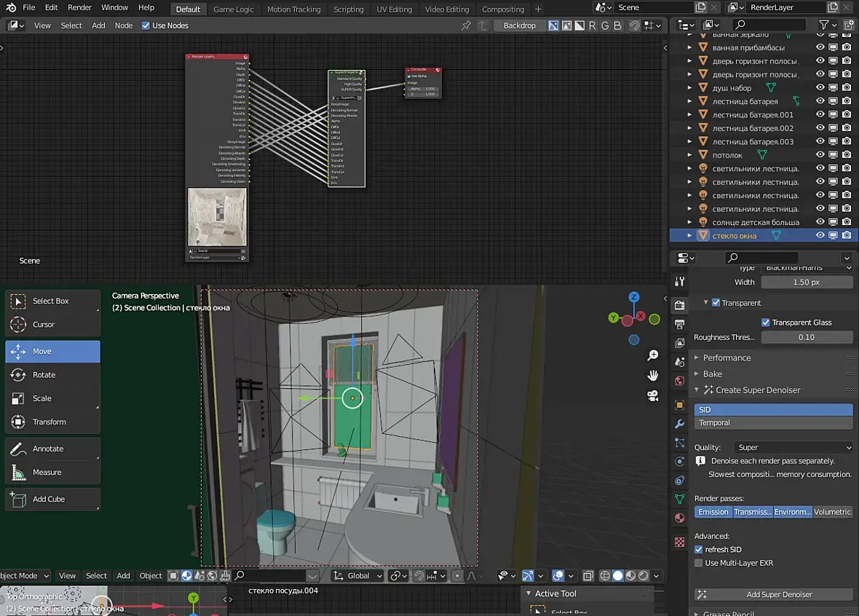The height and width of the screenshot is (616, 859).
Task: Open the Render menu
Action: [x=79, y=7]
